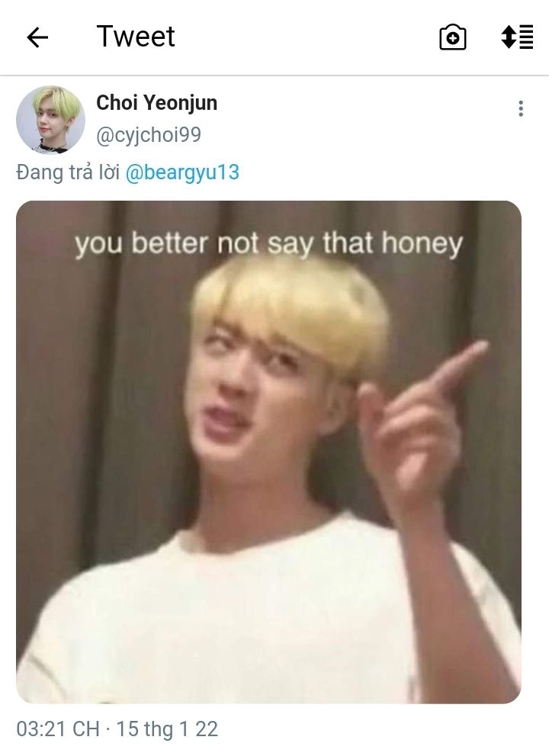Open the camera capture icon

point(453,37)
